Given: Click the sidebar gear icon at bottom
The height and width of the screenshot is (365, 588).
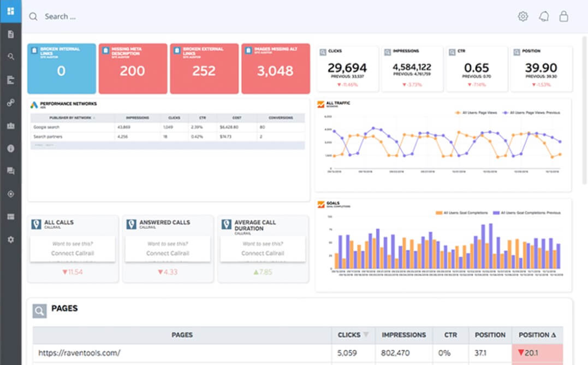Looking at the screenshot, I should click(x=10, y=240).
